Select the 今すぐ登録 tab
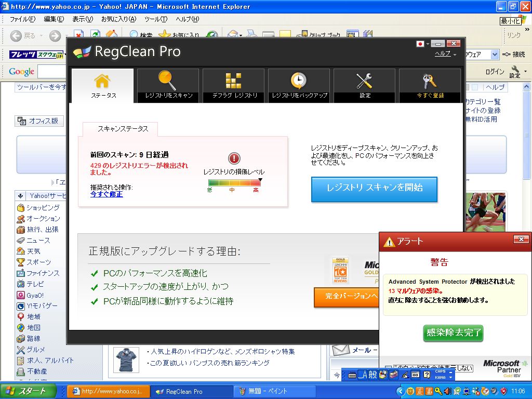 (430, 86)
